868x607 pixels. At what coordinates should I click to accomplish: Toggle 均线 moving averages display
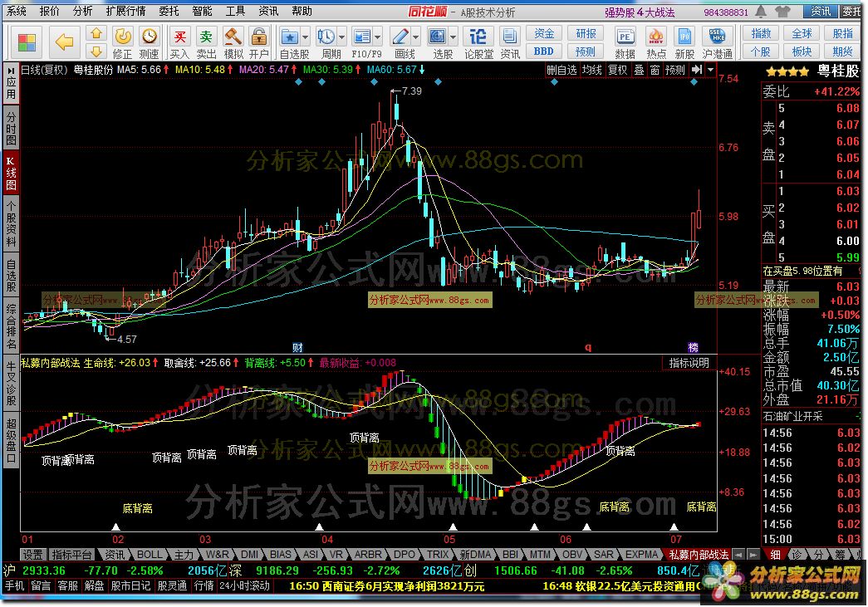591,71
